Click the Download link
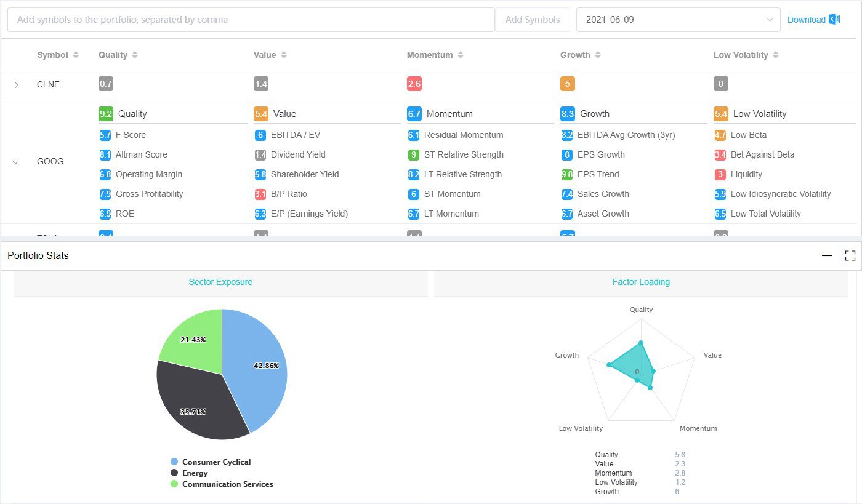 [806, 20]
